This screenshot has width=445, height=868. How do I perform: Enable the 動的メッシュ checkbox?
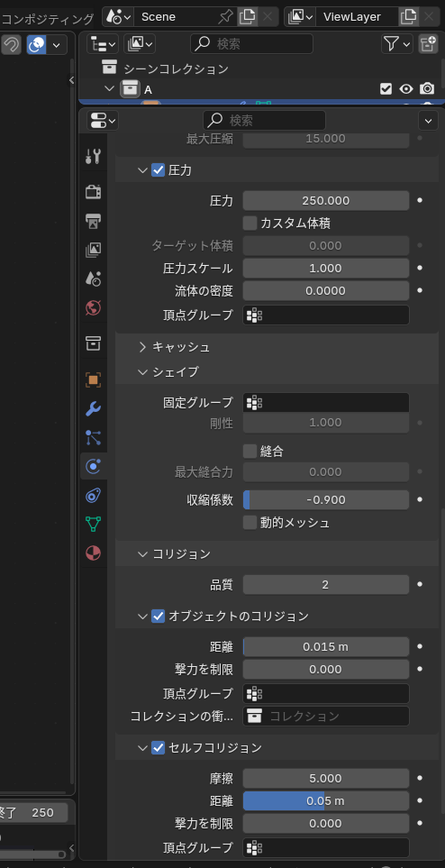pos(250,522)
